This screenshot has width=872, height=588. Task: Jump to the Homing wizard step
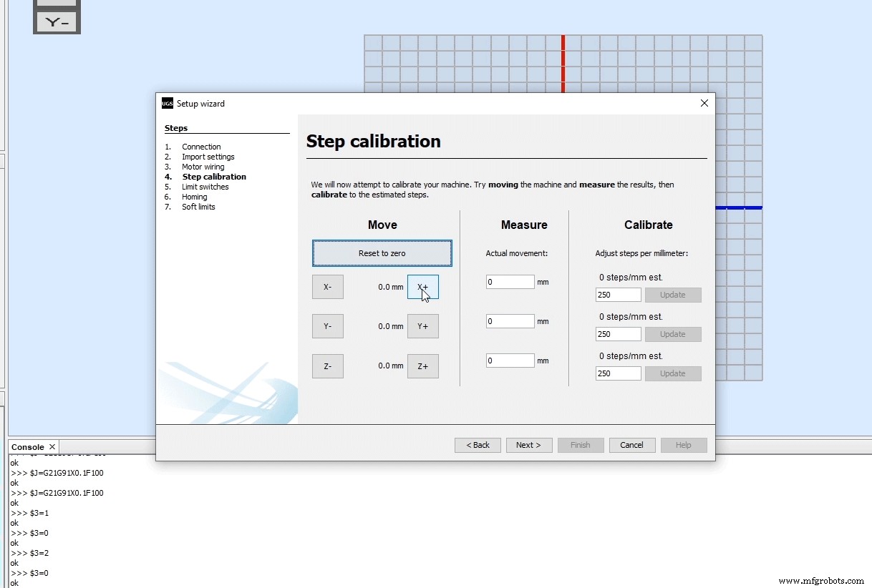195,197
